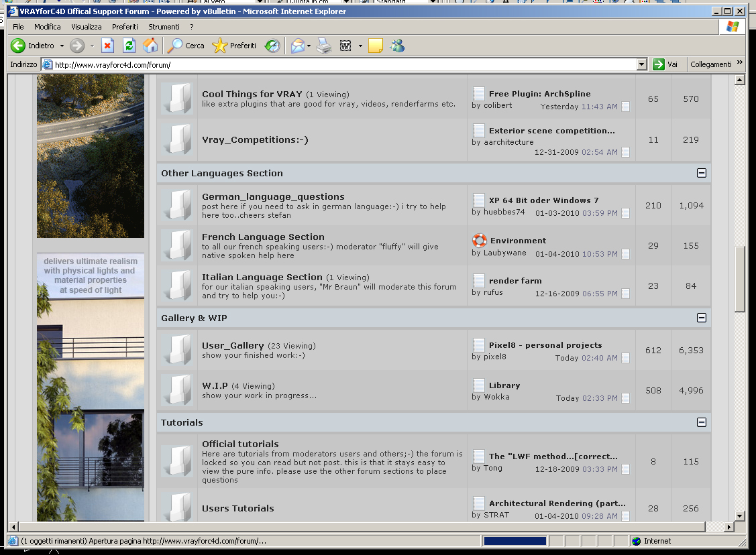Click the Vai go button
This screenshot has width=756, height=555.
pos(666,64)
